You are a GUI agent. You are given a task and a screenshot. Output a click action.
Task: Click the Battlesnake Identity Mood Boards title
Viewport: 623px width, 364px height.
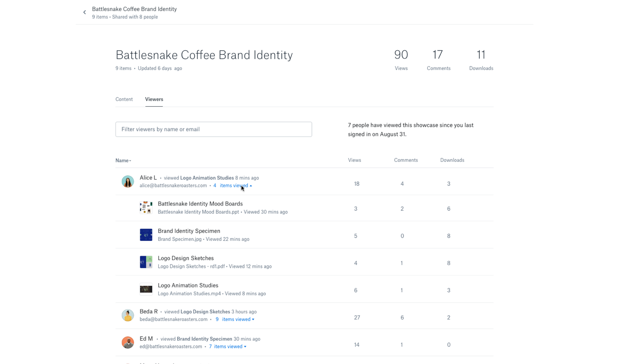coord(200,204)
